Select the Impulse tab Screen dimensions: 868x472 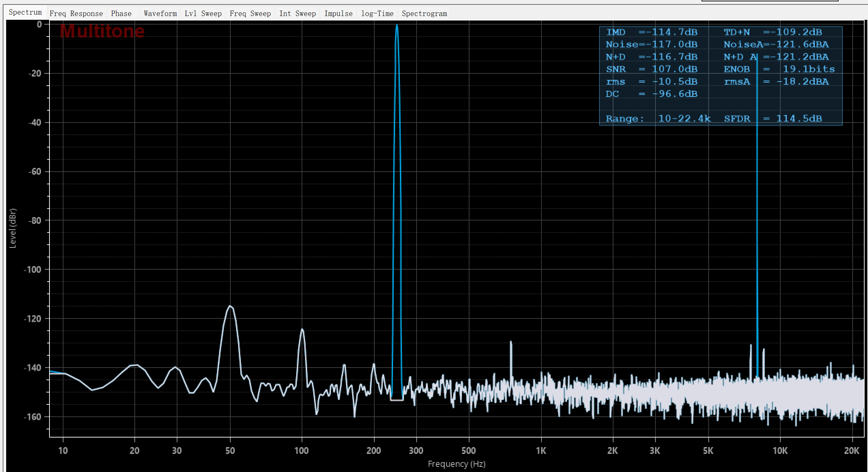338,13
